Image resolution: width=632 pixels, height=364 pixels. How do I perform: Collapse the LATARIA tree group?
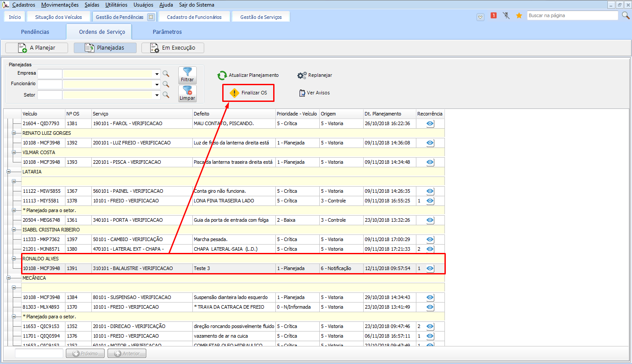pos(8,172)
